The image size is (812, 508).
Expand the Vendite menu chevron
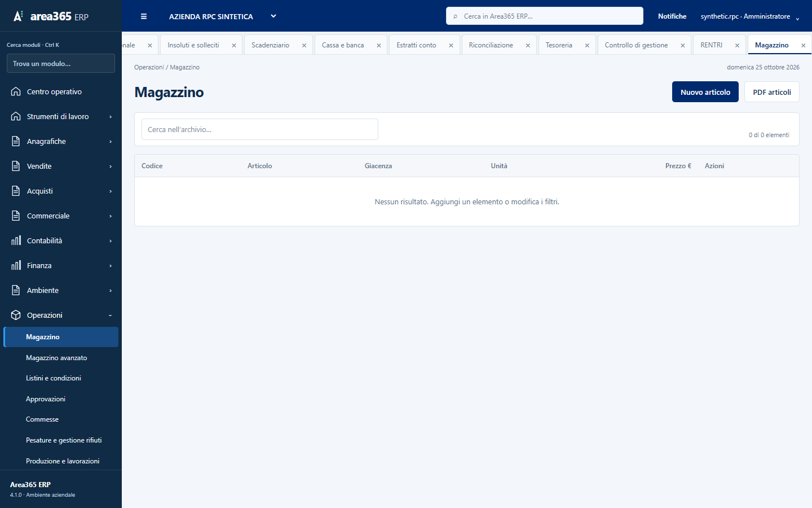coord(111,167)
